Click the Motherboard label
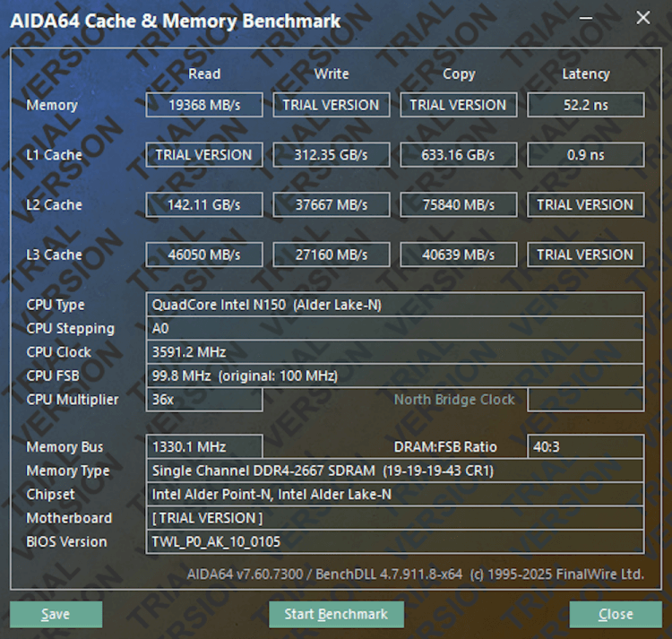This screenshot has height=639, width=672. tap(69, 518)
